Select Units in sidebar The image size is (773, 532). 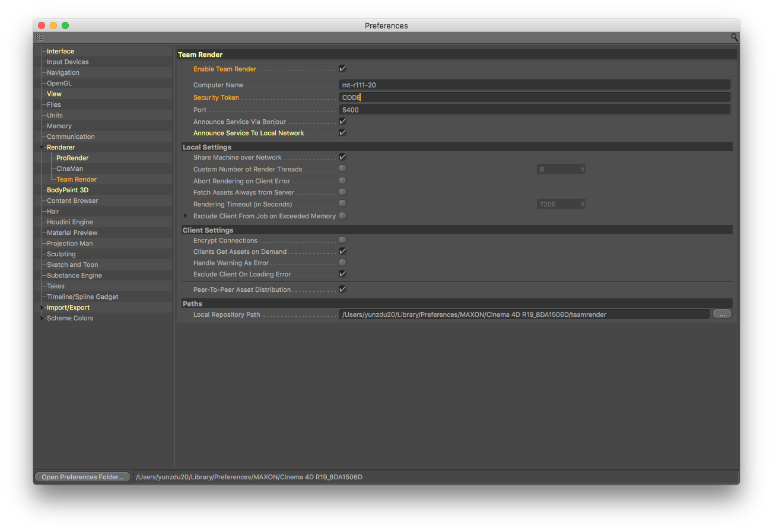(x=55, y=115)
